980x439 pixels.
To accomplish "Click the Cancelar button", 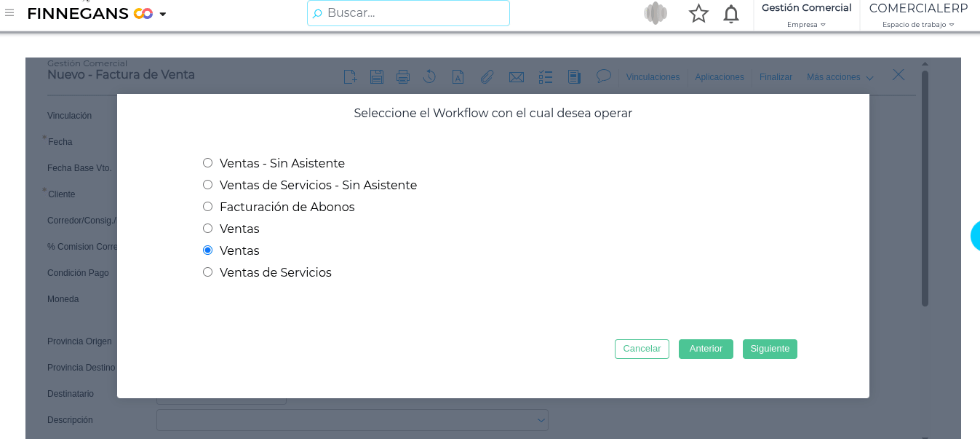I will click(642, 349).
